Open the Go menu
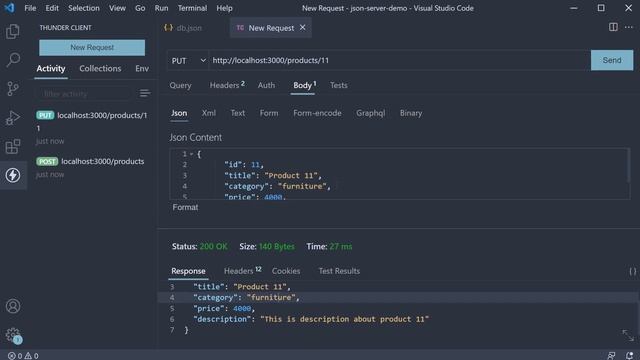The width and height of the screenshot is (640, 360). tap(140, 8)
